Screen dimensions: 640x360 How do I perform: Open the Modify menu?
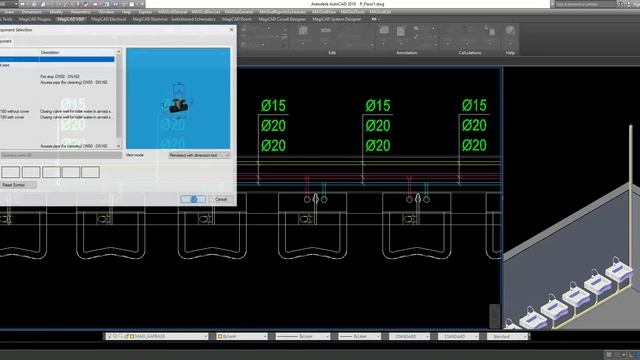pos(56,12)
